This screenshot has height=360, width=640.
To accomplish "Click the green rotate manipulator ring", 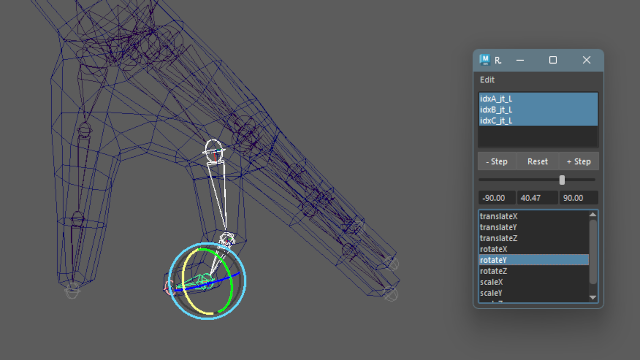I will pyautogui.click(x=231, y=286).
